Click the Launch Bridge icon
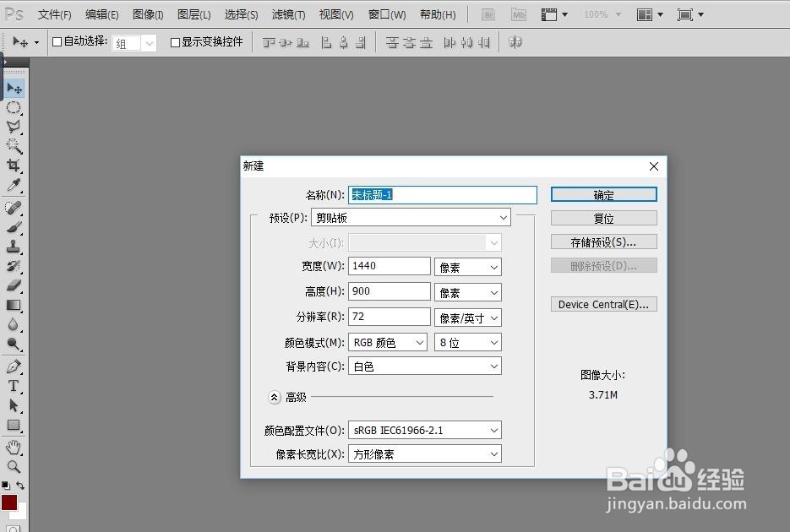The image size is (790, 532). pos(488,14)
